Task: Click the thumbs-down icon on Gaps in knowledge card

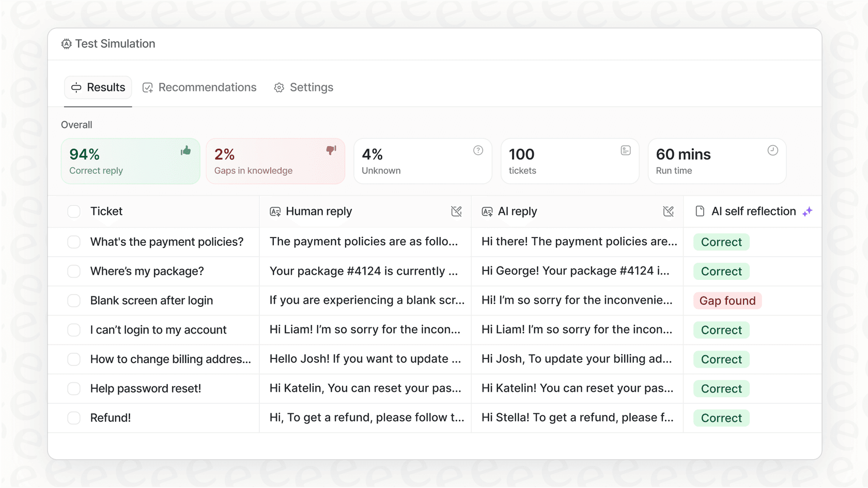Action: (331, 150)
